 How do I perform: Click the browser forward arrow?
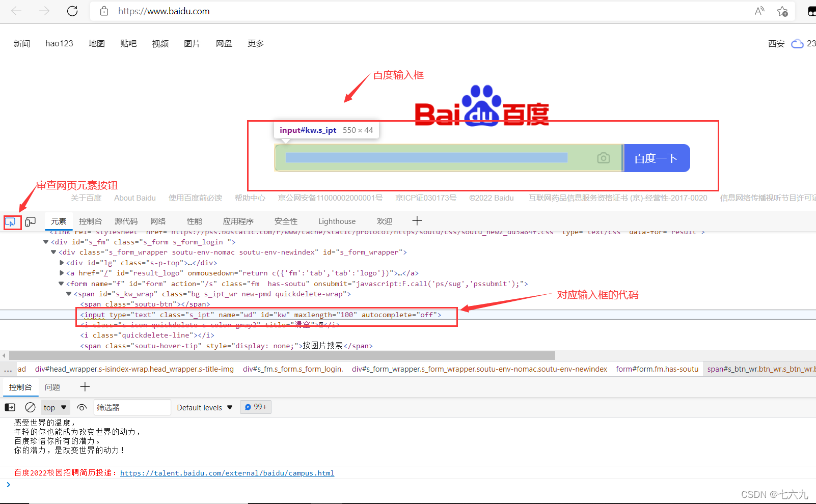44,11
